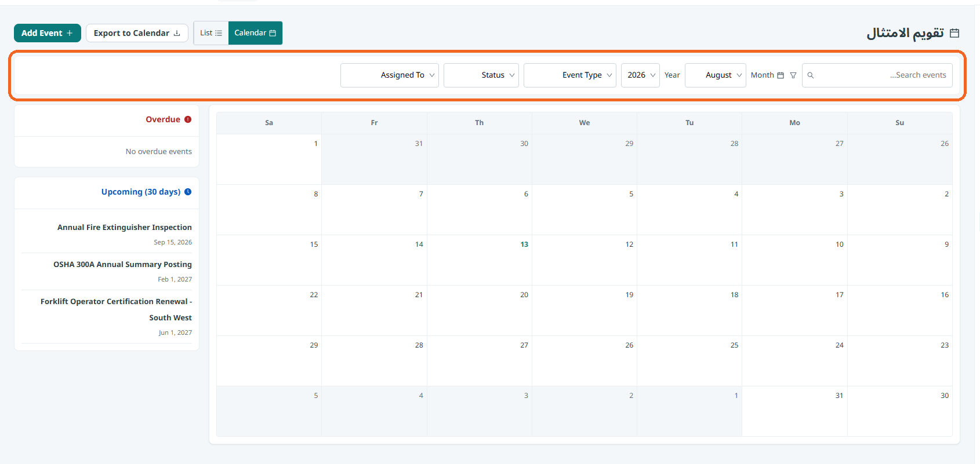The width and height of the screenshot is (980, 464).
Task: Select calendar day 25
Action: point(689,361)
